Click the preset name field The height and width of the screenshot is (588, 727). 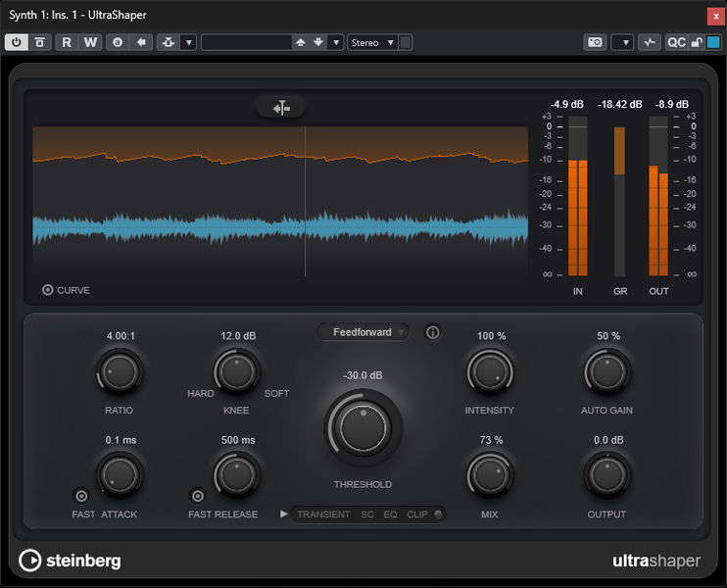pos(246,42)
